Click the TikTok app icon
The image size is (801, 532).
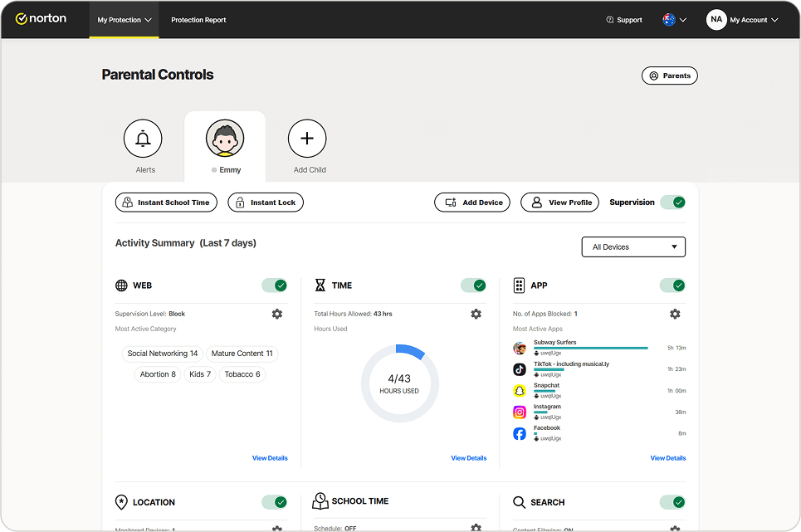[520, 369]
